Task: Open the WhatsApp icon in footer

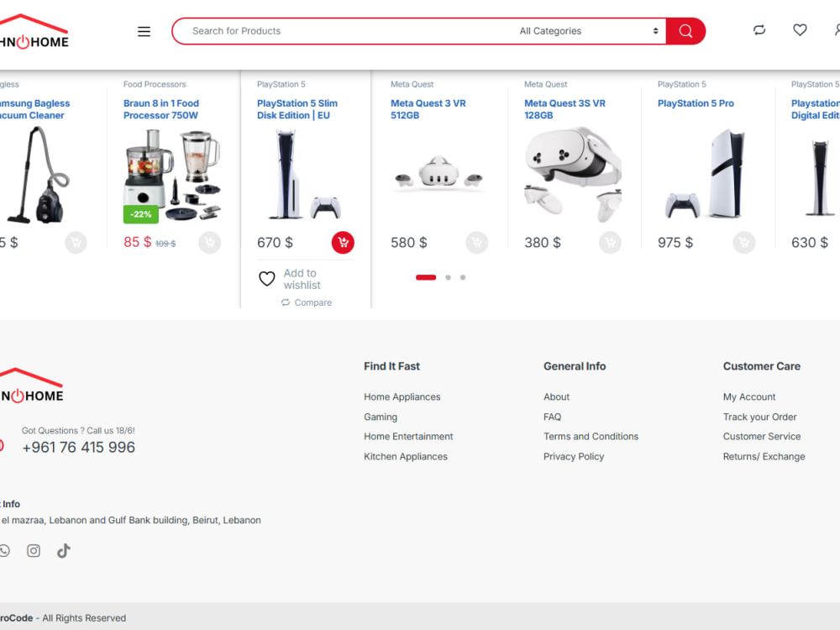Action: [4, 551]
